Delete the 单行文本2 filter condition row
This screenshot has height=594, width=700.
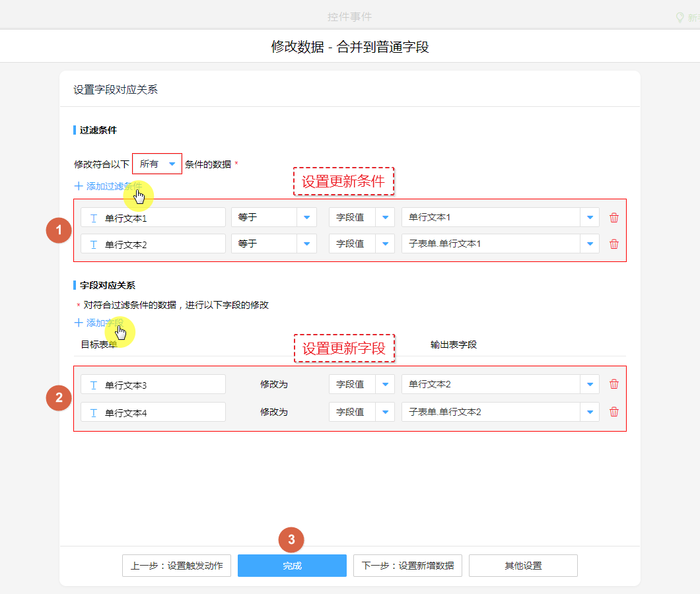614,244
